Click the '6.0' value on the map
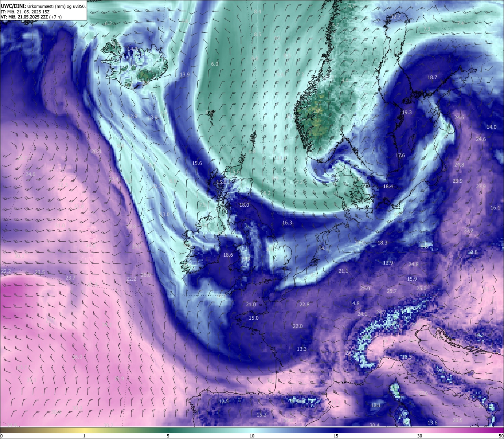The image size is (504, 439). [x=215, y=64]
